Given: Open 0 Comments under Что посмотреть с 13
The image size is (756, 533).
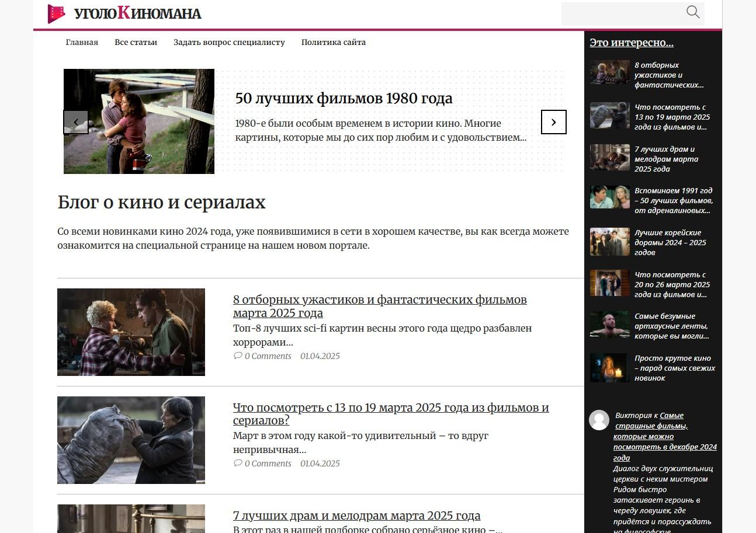Looking at the screenshot, I should tap(268, 464).
